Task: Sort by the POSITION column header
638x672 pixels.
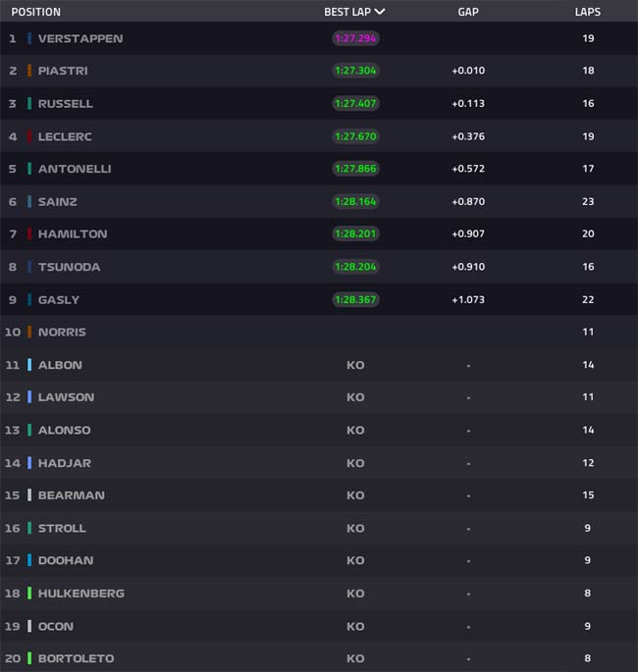Action: pyautogui.click(x=36, y=12)
